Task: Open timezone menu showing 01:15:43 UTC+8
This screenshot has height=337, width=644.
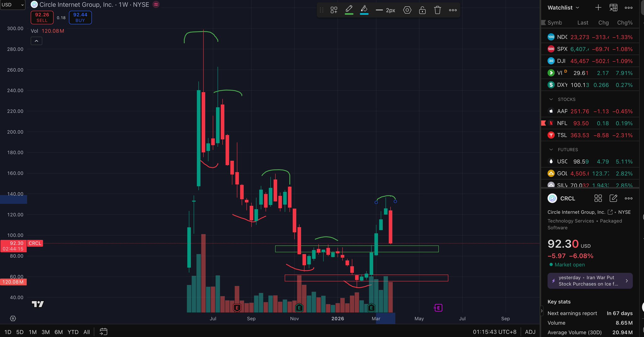Action: click(495, 332)
